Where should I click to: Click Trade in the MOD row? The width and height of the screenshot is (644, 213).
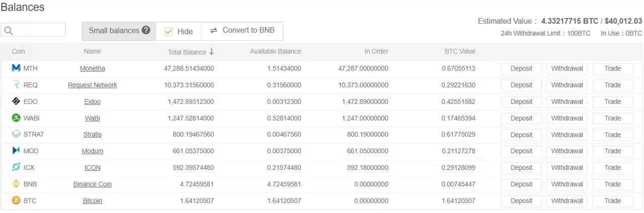pyautogui.click(x=613, y=151)
